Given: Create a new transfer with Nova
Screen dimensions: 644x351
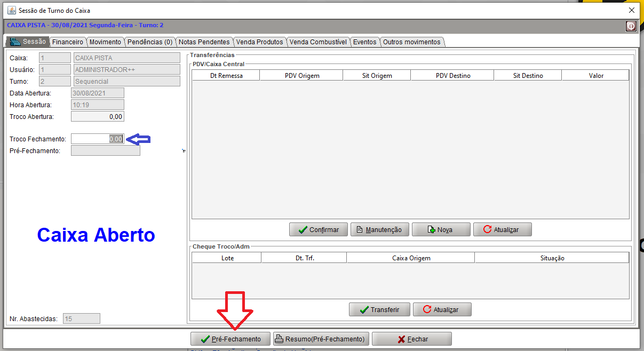Looking at the screenshot, I should 441,229.
